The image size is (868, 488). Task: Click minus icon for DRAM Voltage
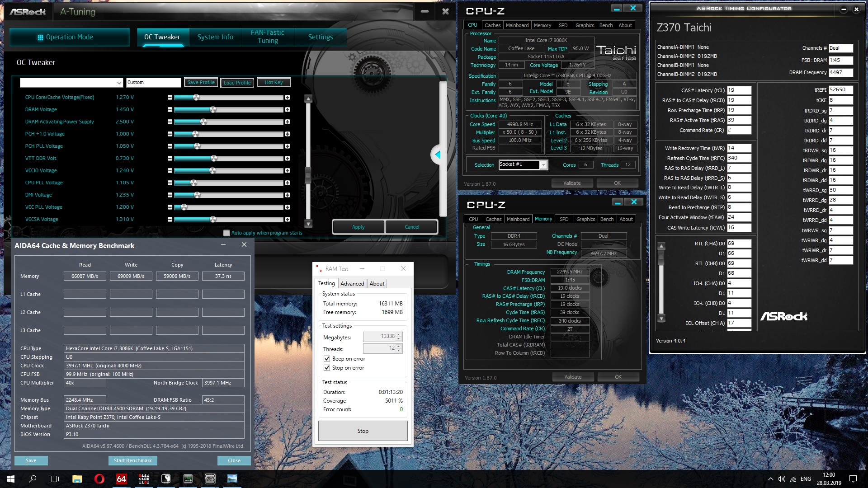(170, 110)
